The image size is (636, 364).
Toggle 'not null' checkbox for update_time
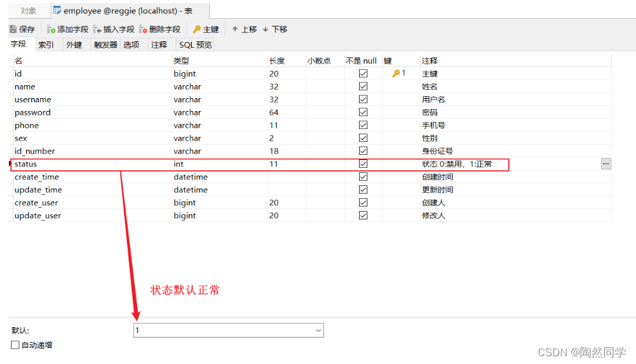363,190
